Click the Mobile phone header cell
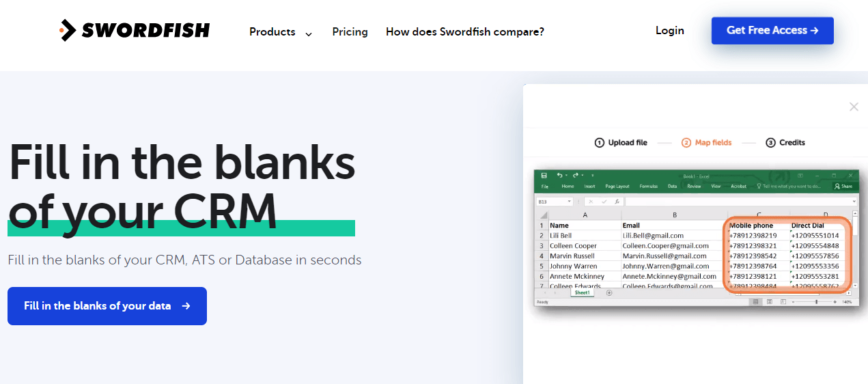This screenshot has height=384, width=868. (758, 225)
